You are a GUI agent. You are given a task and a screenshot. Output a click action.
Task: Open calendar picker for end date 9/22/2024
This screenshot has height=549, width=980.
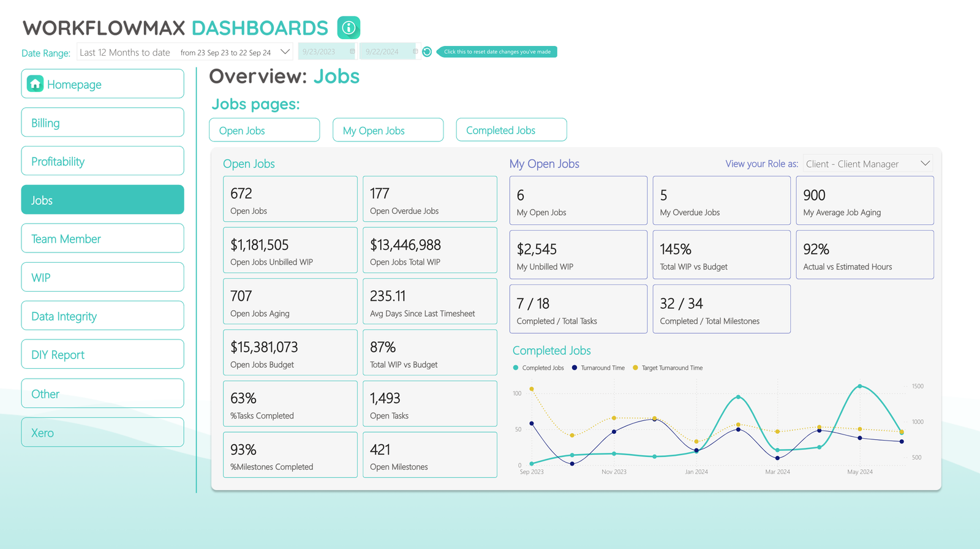(x=415, y=51)
